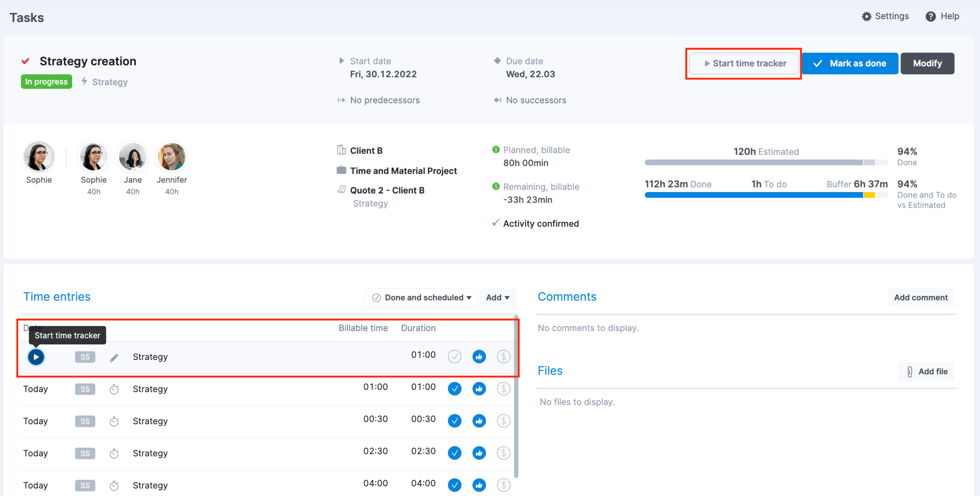The height and width of the screenshot is (496, 980).
Task: Click SS user badge in the 02:30 Today entry
Action: [x=85, y=453]
